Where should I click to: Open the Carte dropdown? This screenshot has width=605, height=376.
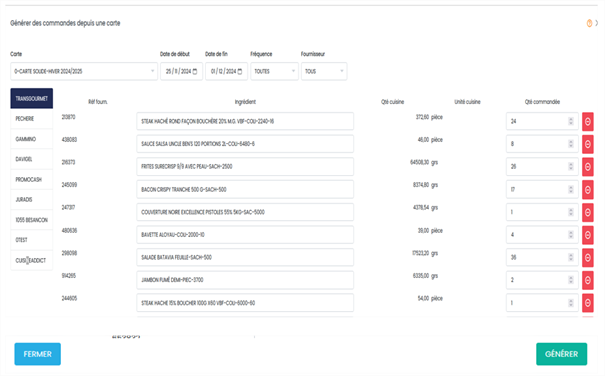click(x=84, y=71)
